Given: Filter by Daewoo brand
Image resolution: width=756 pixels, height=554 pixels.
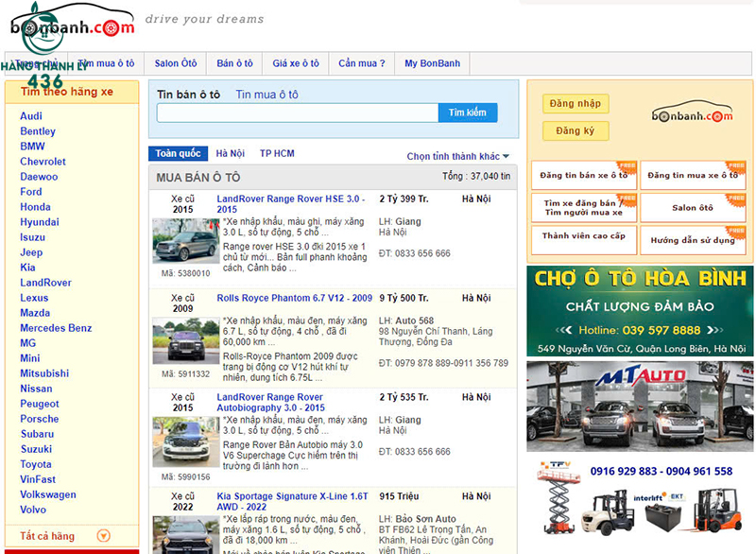Looking at the screenshot, I should click(39, 177).
